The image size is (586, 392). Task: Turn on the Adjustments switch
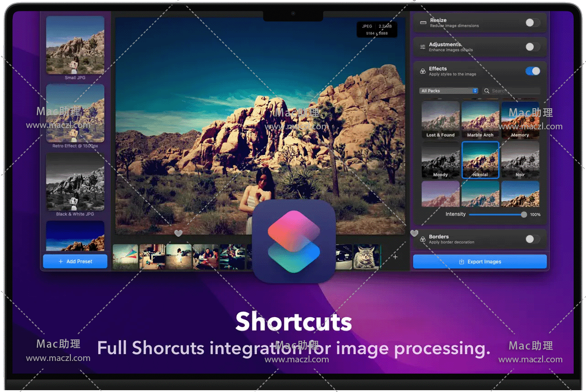click(533, 47)
